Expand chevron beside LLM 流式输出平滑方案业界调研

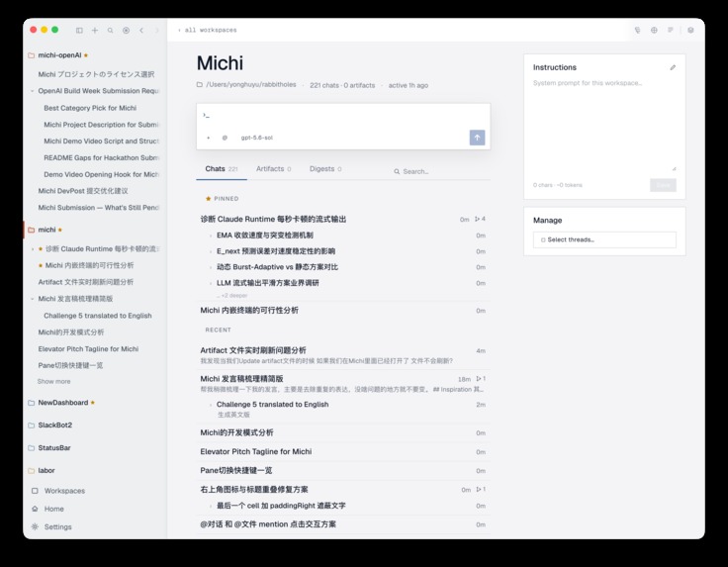coord(211,283)
